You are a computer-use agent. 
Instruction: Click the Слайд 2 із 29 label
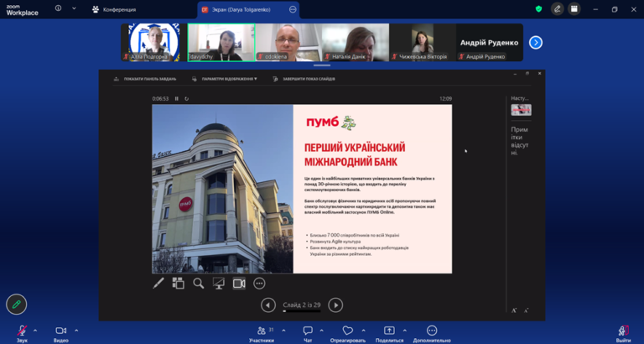(302, 305)
